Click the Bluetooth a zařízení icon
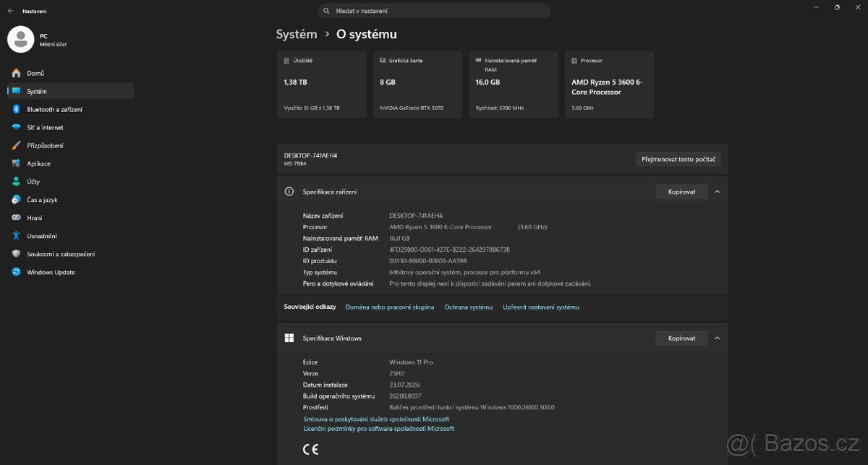 click(16, 109)
